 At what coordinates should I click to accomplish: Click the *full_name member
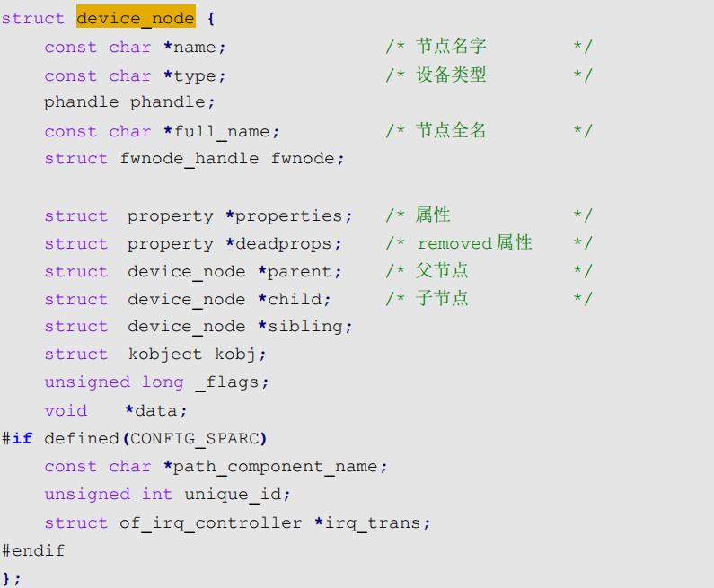[221, 132]
